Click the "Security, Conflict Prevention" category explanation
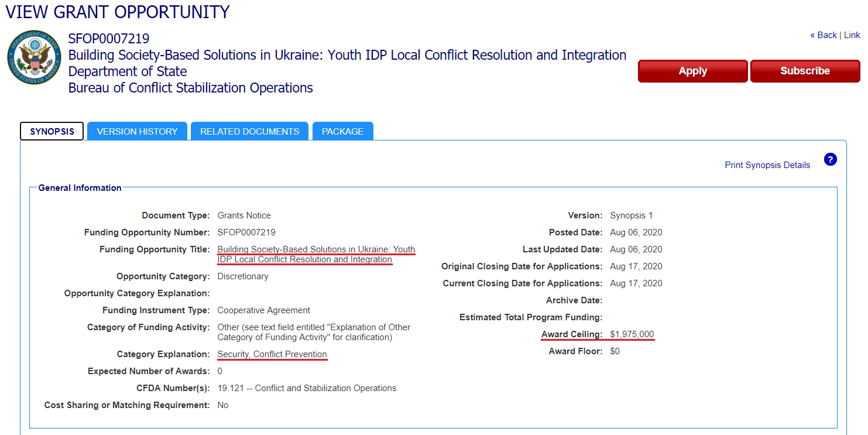The height and width of the screenshot is (435, 868). point(272,354)
